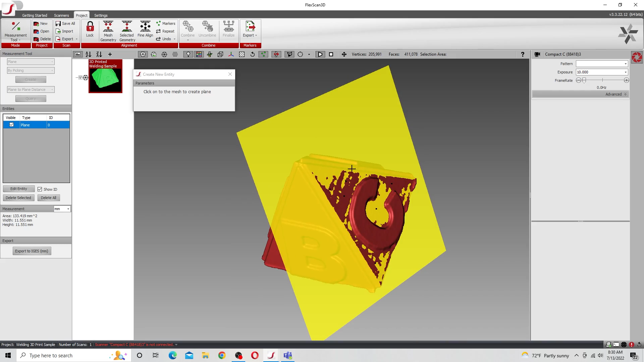
Task: Create a New project
Action: tap(41, 23)
